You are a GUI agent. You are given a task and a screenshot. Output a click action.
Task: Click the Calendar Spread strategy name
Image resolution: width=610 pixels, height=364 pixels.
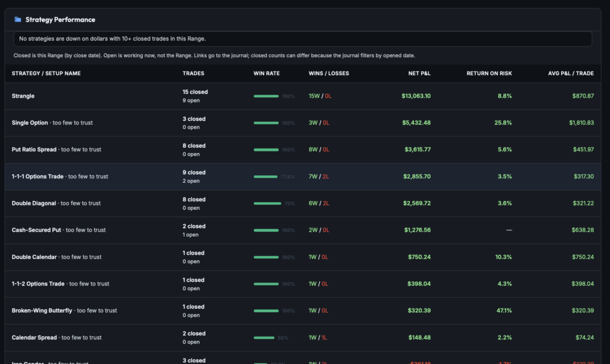(34, 338)
